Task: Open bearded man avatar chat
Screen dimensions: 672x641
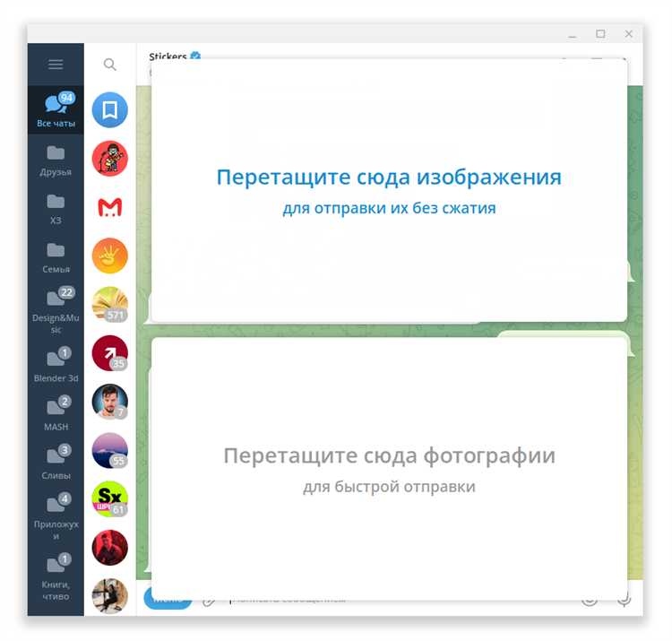Action: [110, 402]
